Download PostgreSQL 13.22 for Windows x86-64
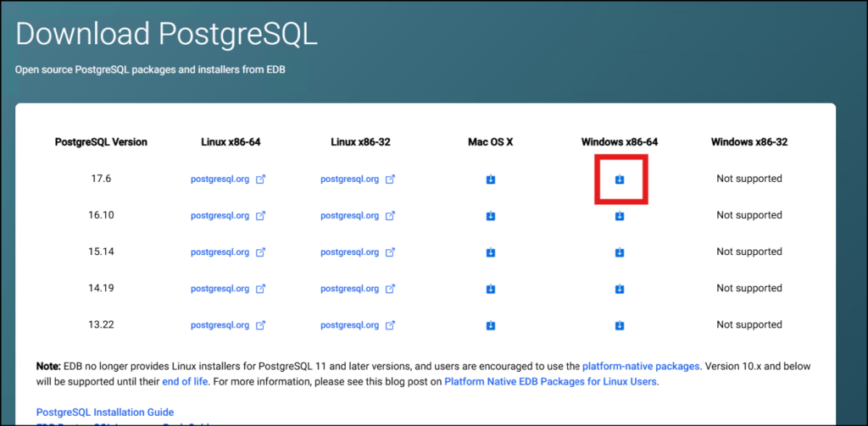The height and width of the screenshot is (426, 868). pyautogui.click(x=620, y=325)
